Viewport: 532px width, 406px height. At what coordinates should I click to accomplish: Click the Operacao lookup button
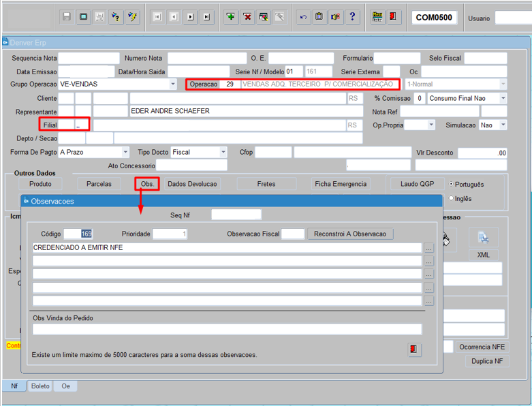coord(204,84)
